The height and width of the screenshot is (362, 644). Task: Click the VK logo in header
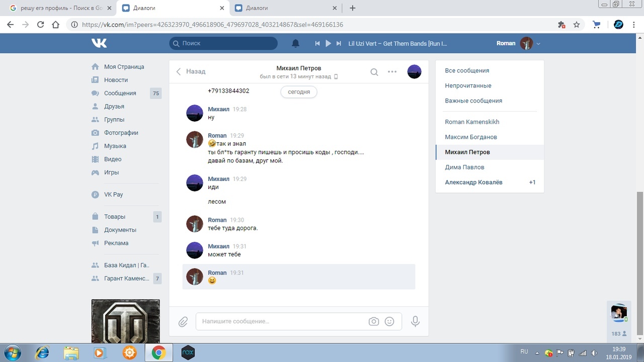(x=99, y=43)
